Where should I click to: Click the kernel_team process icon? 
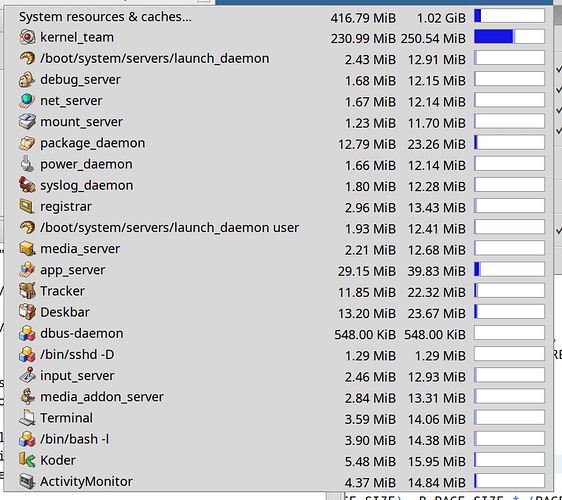[x=27, y=37]
